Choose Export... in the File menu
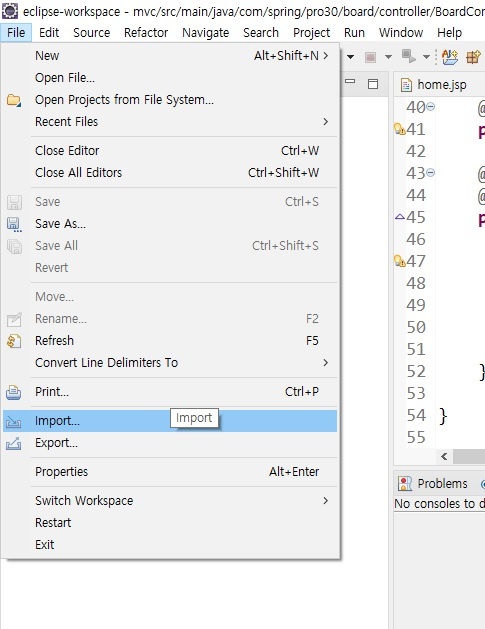The width and height of the screenshot is (485, 629). (x=170, y=443)
